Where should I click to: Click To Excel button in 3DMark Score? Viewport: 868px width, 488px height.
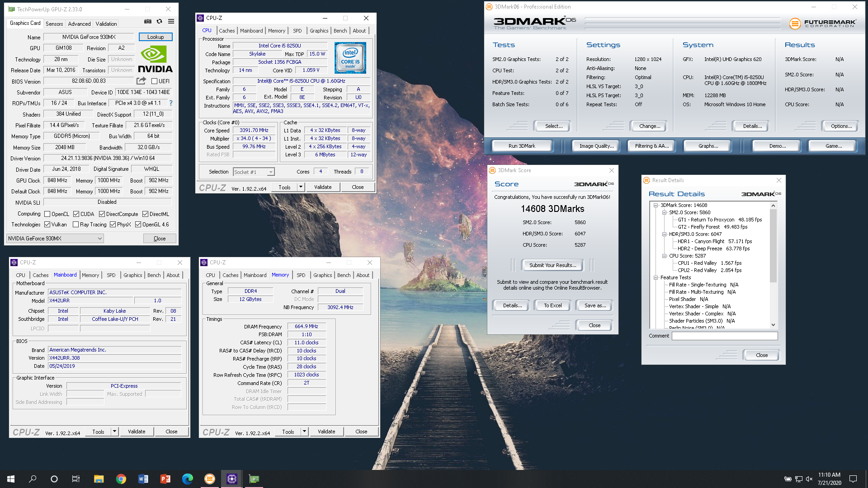(552, 305)
